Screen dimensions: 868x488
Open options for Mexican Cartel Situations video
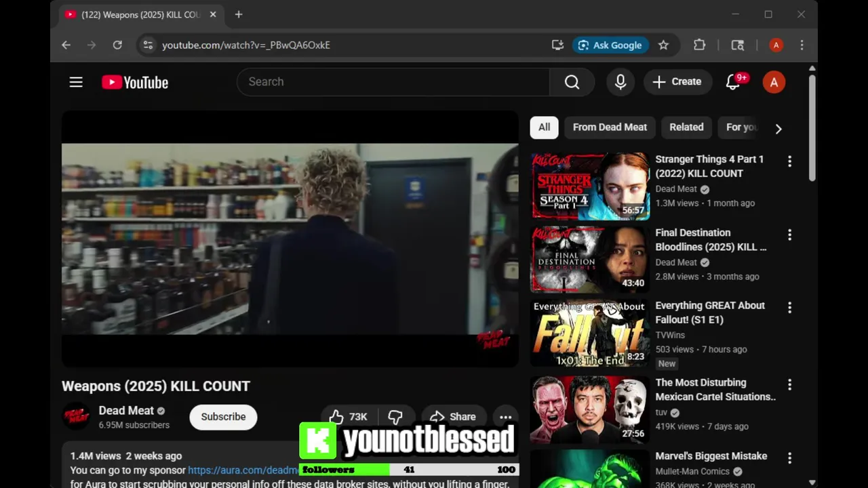point(789,385)
